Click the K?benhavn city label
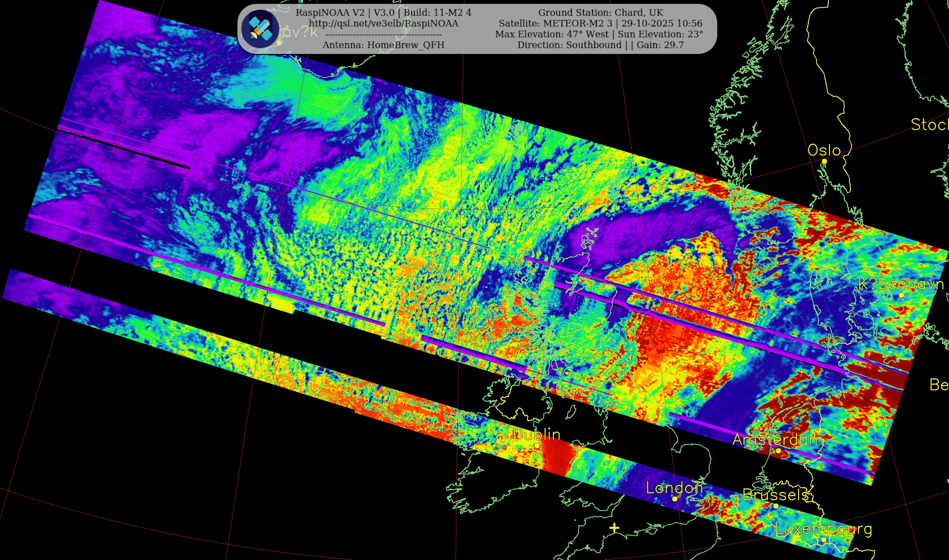949x560 pixels. click(901, 284)
